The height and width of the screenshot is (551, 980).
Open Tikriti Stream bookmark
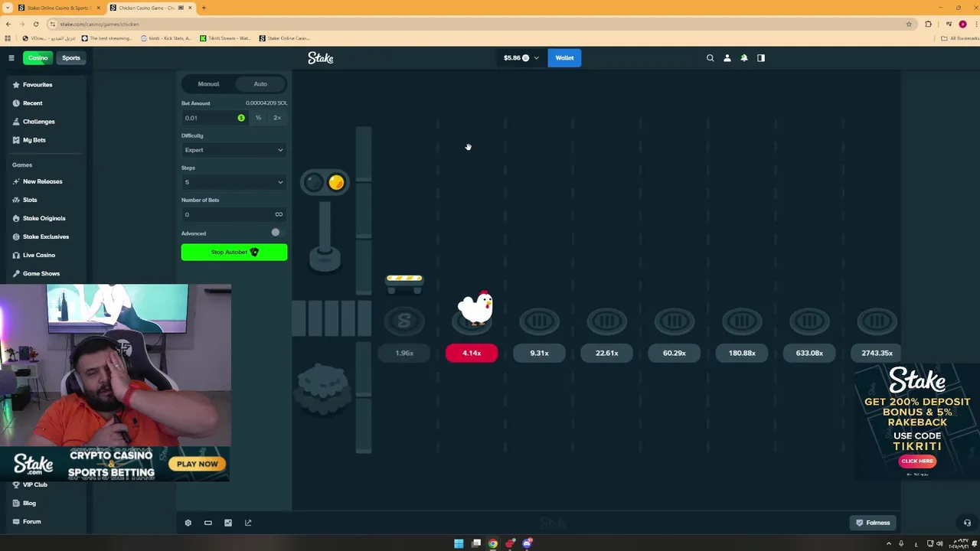pyautogui.click(x=225, y=38)
